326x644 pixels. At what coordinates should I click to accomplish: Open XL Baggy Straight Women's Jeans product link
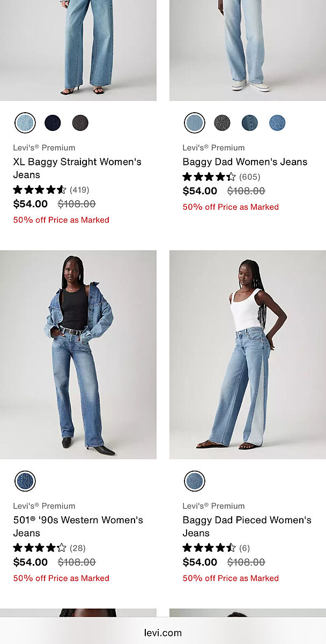click(77, 168)
